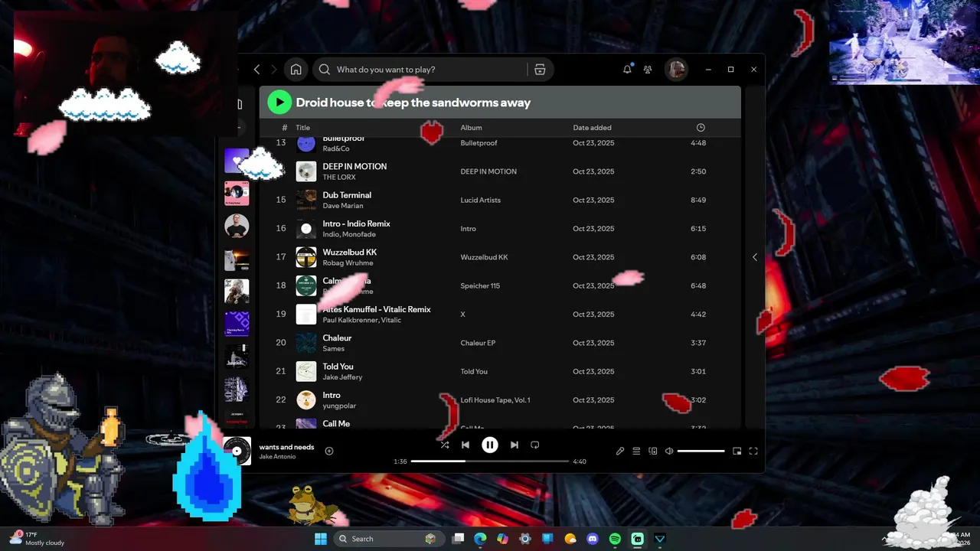Open album Lucid Artists
980x551 pixels.
(480, 201)
